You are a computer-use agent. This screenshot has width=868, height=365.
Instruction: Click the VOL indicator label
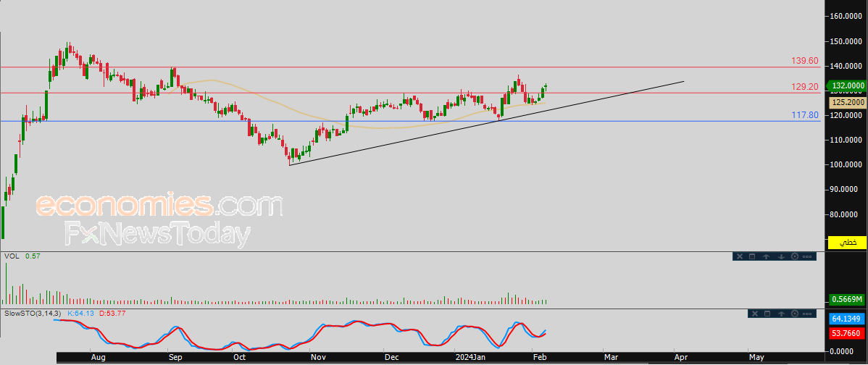click(12, 256)
